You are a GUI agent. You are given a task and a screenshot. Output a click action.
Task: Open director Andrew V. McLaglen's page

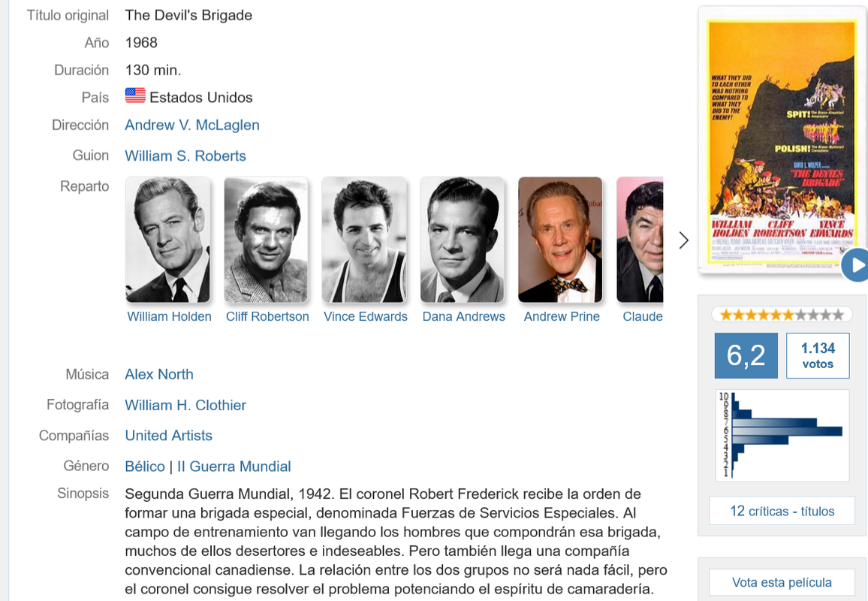click(192, 125)
